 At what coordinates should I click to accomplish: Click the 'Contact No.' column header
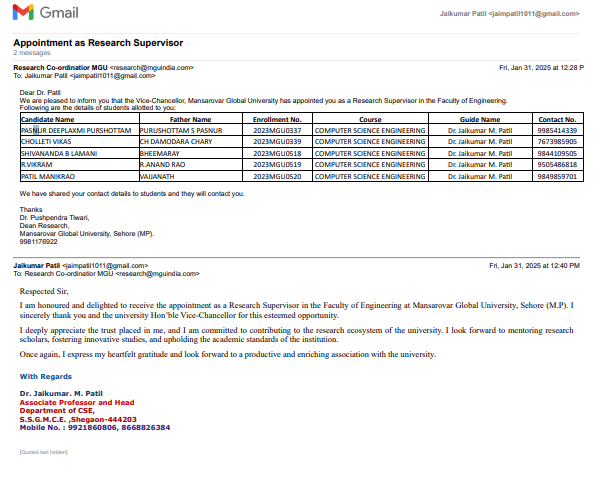click(556, 119)
